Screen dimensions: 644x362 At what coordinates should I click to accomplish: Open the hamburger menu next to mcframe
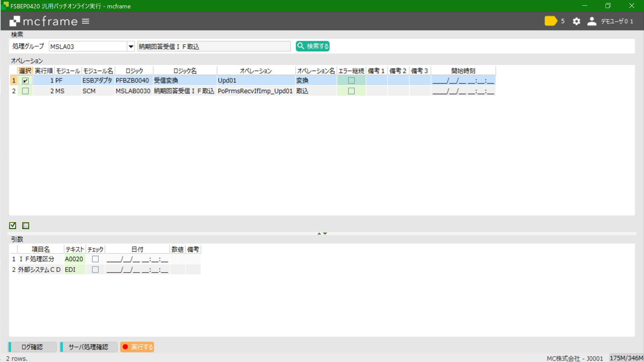(86, 21)
